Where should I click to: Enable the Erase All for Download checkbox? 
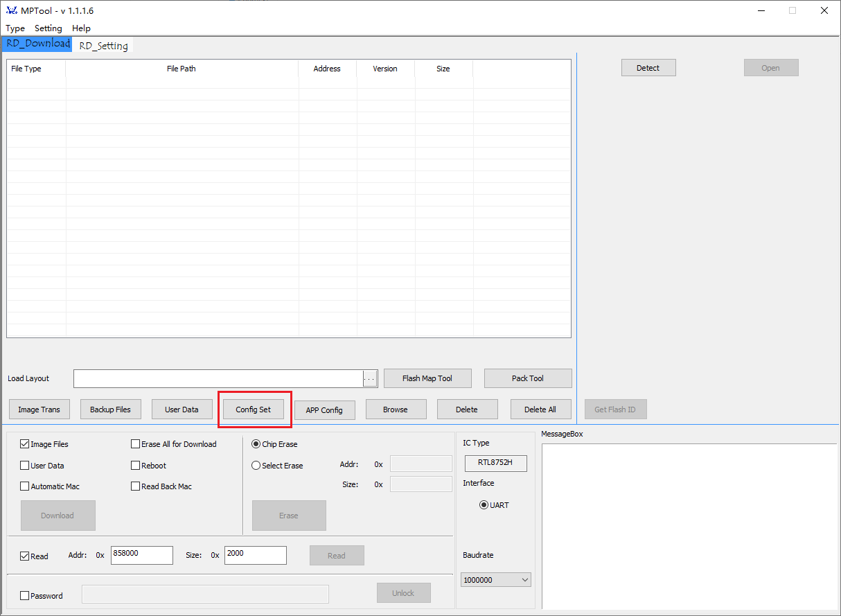pos(136,444)
